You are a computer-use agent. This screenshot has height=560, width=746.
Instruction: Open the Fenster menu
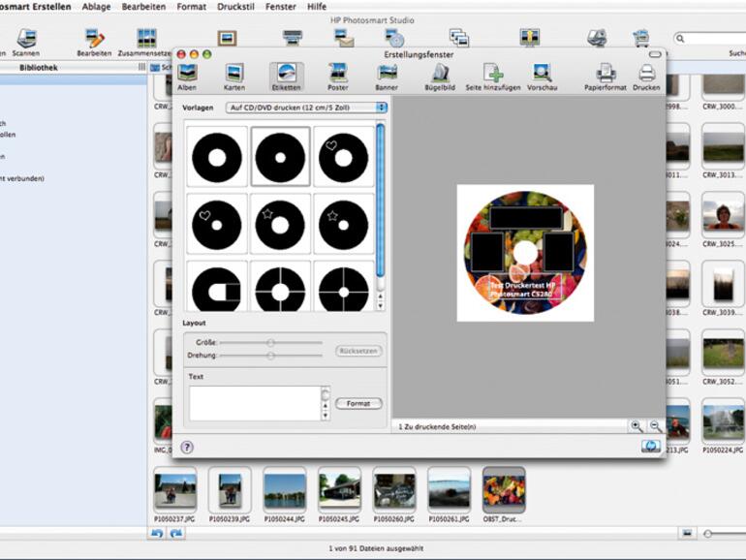click(281, 7)
